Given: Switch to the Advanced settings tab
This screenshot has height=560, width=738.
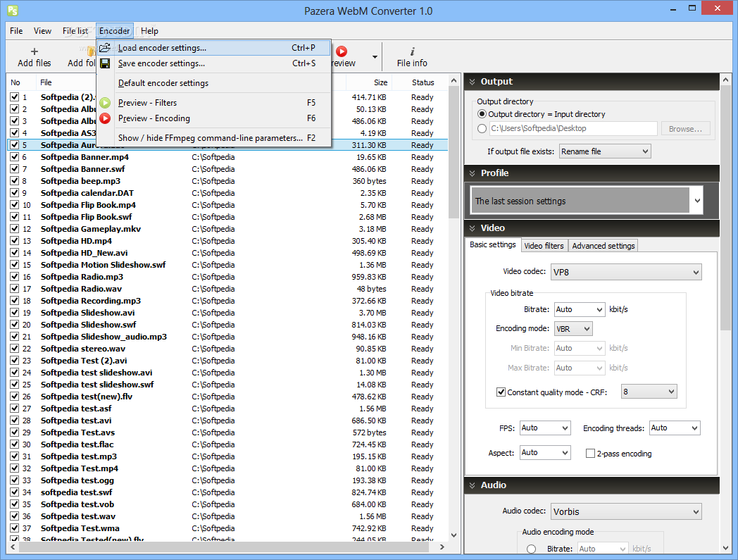Looking at the screenshot, I should (x=603, y=245).
